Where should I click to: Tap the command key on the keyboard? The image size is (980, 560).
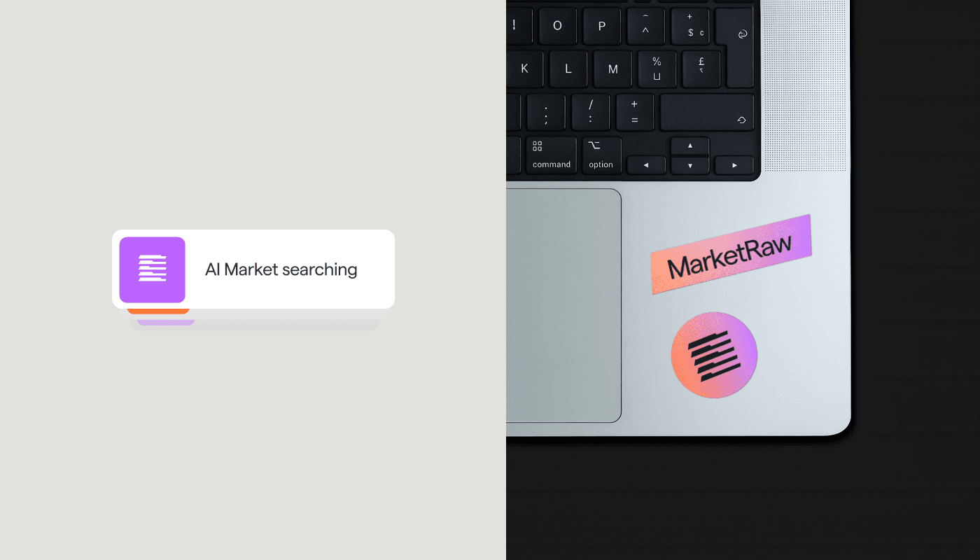click(551, 155)
